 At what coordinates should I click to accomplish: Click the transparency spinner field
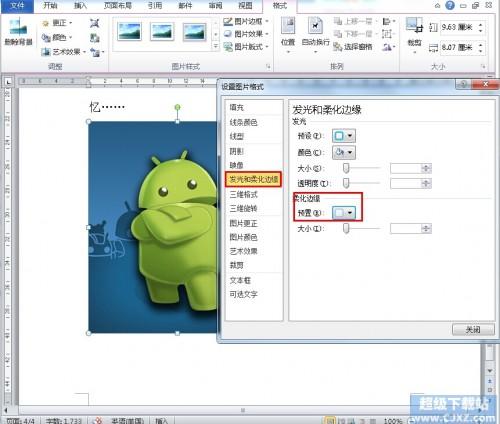[411, 183]
